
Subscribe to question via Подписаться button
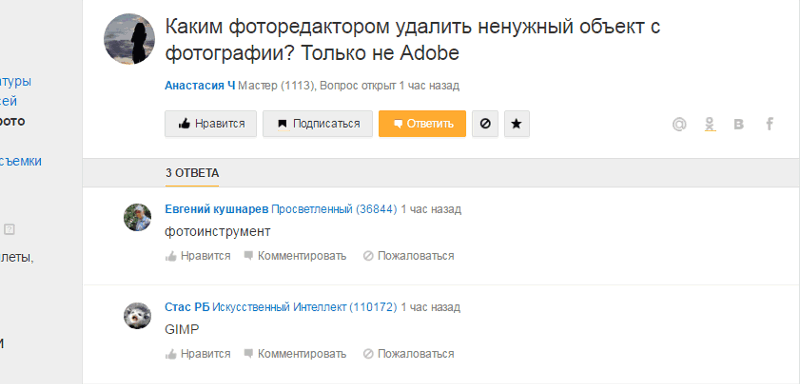point(318,124)
